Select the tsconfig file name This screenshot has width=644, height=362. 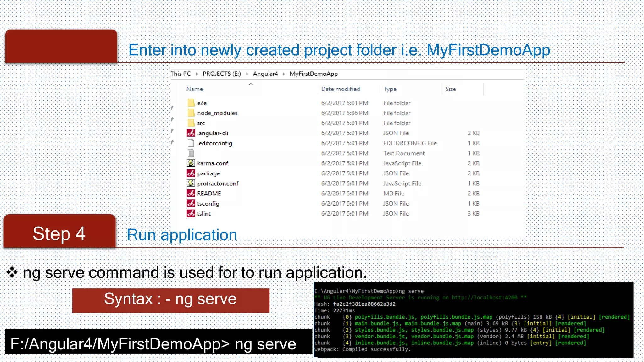tap(208, 204)
